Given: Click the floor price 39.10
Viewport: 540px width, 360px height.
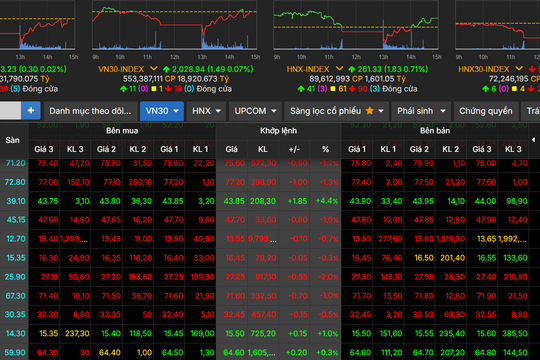Looking at the screenshot, I should (16, 201).
